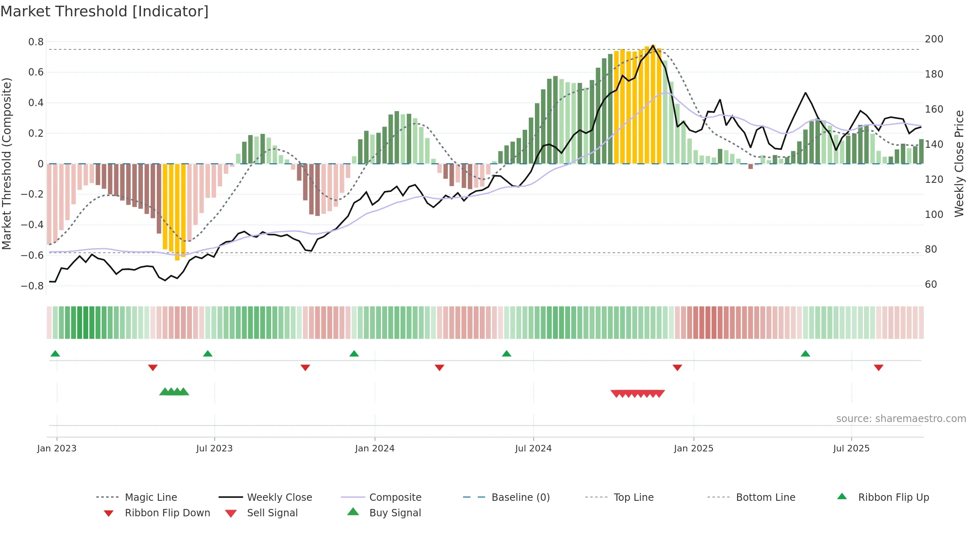The image size is (980, 551).
Task: Click the first green flip-up triangle at Jan 2023
Action: [55, 353]
